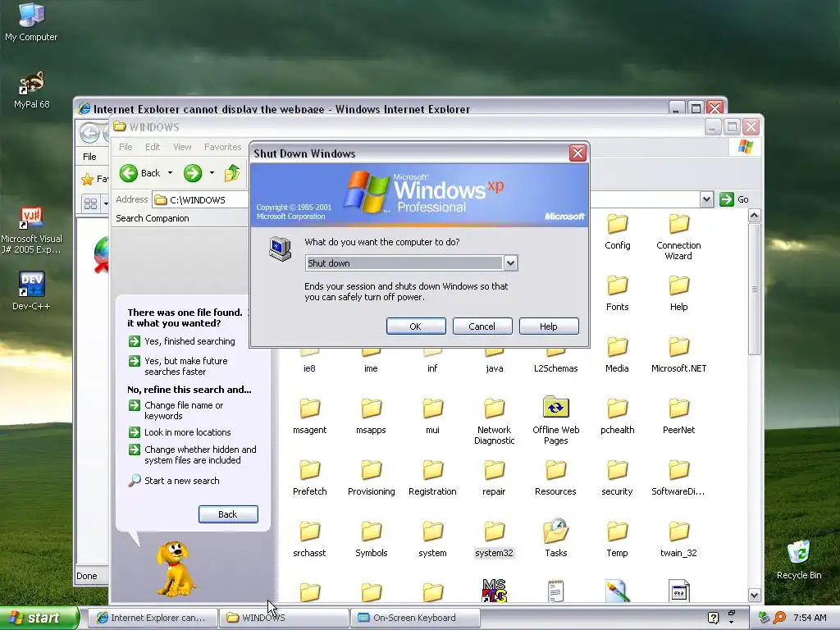Viewport: 840px width, 630px height.
Task: Select the pchealth folder
Action: pos(617,416)
